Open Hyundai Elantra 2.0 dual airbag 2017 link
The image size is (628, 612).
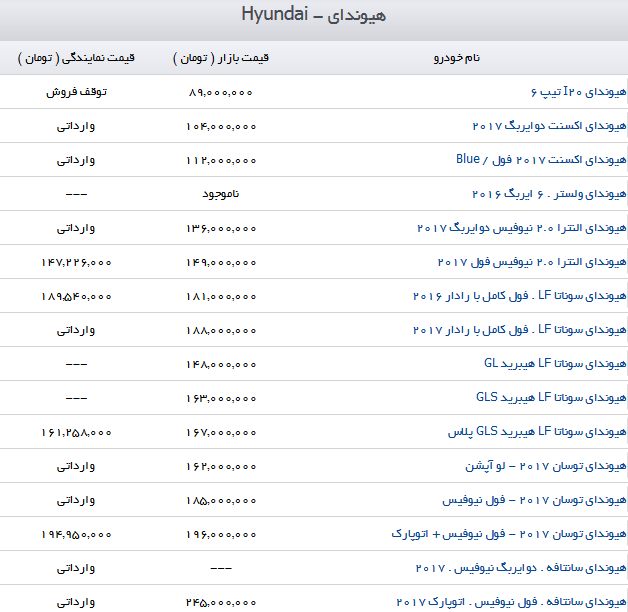(x=521, y=228)
